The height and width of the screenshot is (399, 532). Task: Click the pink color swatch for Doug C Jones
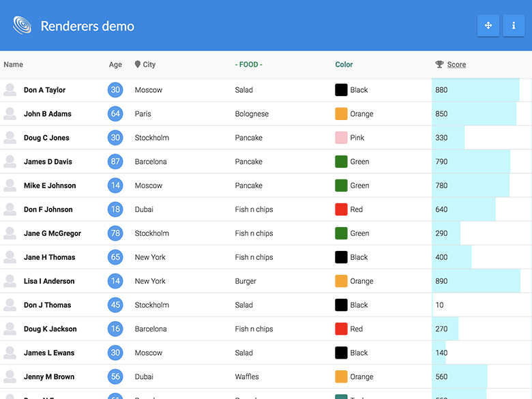[341, 138]
